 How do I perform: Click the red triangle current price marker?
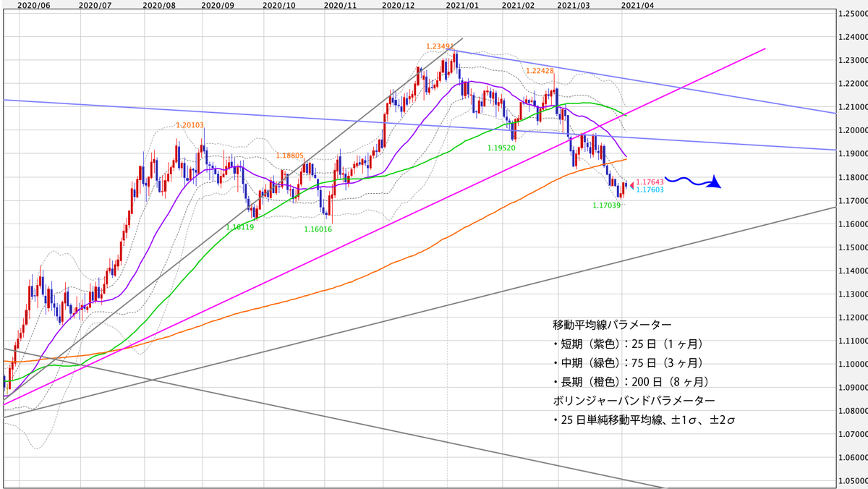pos(631,184)
